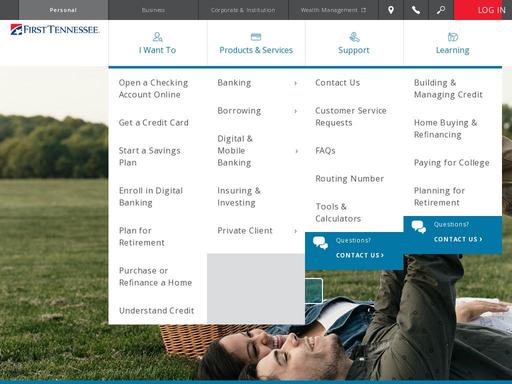Expand the Borrowing submenu arrow
Viewport: 512px width, 384px height.
click(x=295, y=111)
